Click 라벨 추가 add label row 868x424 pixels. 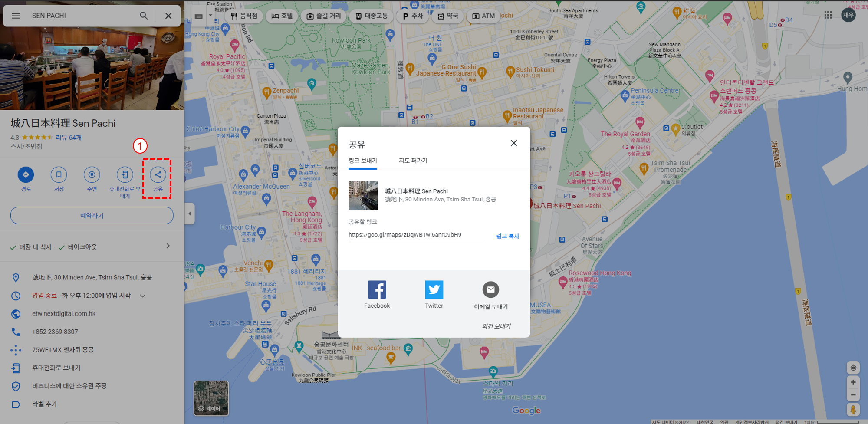click(92, 404)
